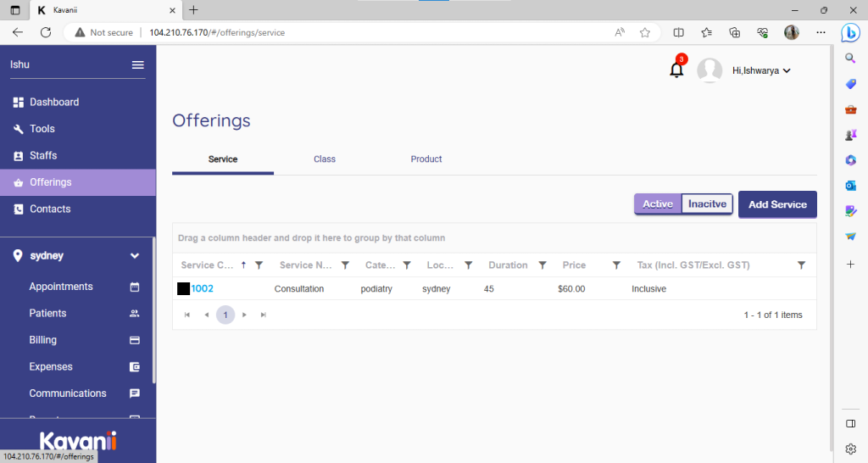Click the sidebar vertical scrollbar
Image resolution: width=868 pixels, height=463 pixels.
(x=153, y=322)
